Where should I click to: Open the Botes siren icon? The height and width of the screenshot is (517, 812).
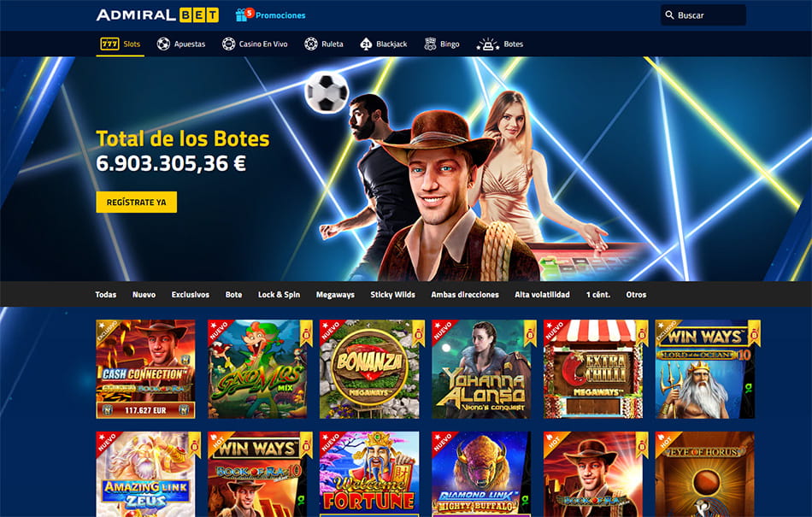487,44
